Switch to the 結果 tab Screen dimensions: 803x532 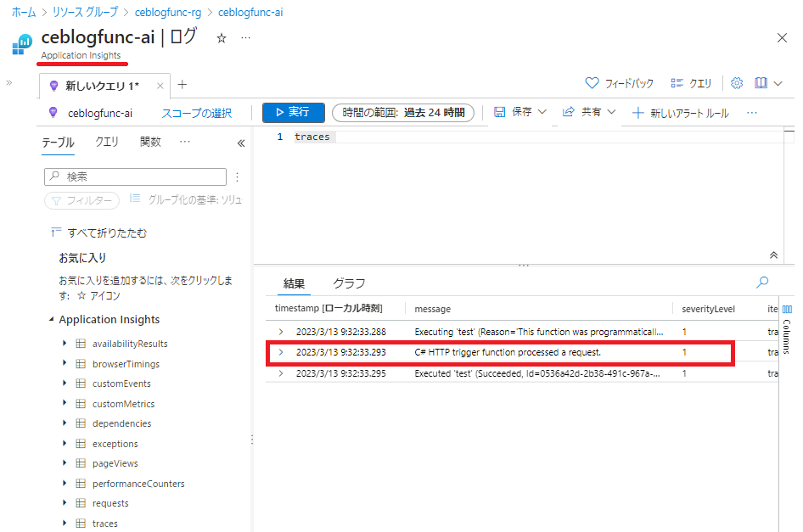coord(294,283)
